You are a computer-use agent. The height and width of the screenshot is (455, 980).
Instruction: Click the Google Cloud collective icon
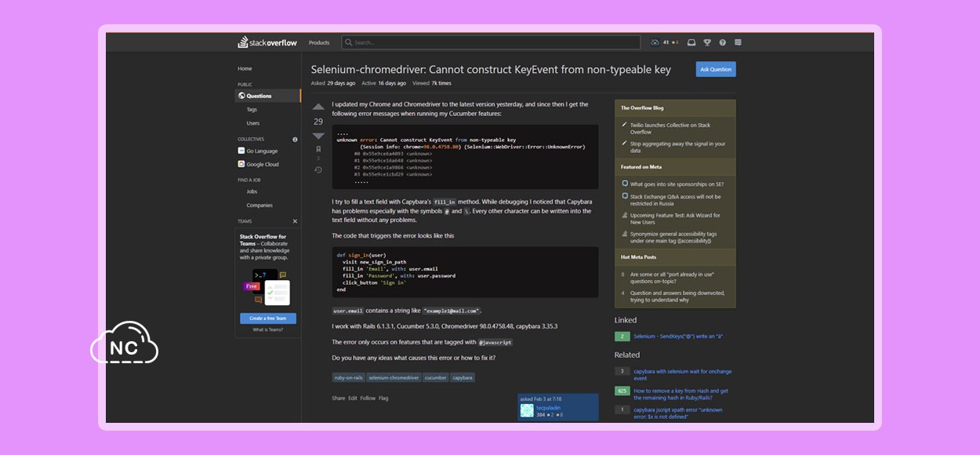coord(241,164)
